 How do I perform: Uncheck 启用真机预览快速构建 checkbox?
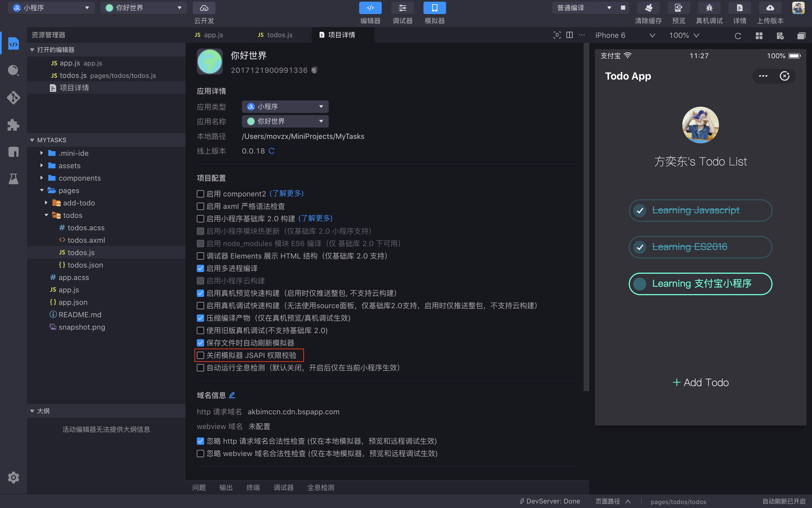[200, 293]
